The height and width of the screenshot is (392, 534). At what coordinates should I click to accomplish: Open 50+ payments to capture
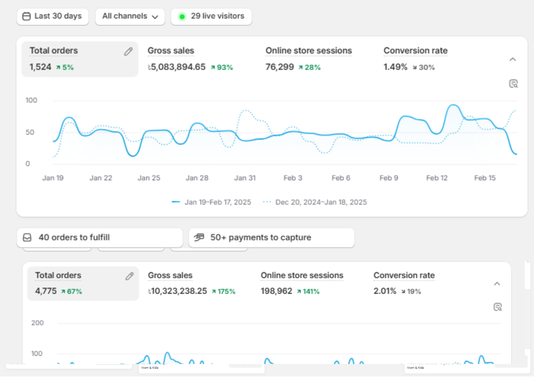pos(271,237)
